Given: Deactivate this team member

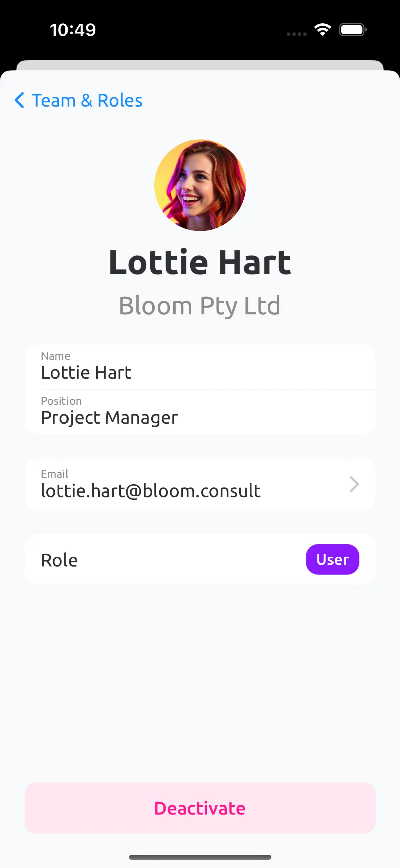Looking at the screenshot, I should (x=200, y=808).
